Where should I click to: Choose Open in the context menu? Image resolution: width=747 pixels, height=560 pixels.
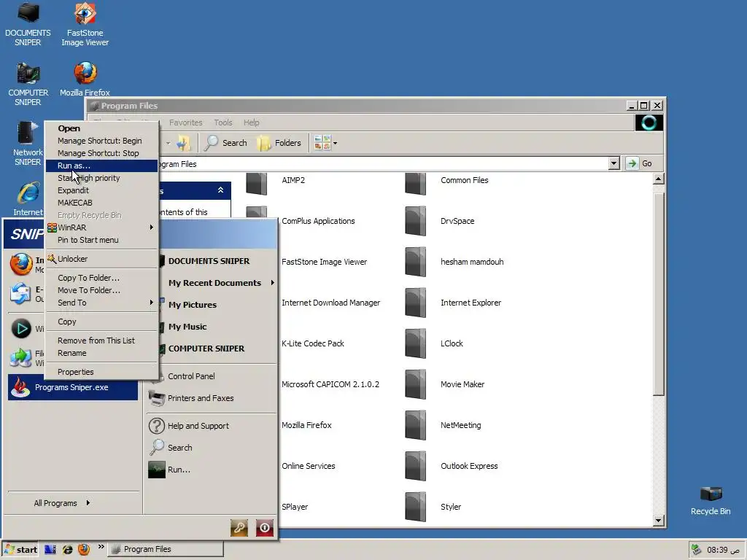pyautogui.click(x=101, y=128)
